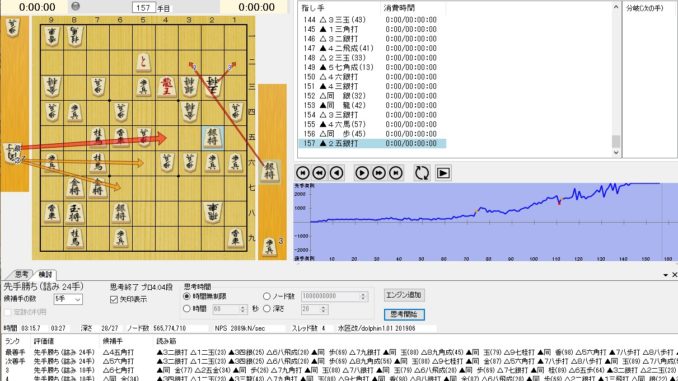Viewport: 678px width, 381px height.
Task: Click the auto-play icon beside rotate button
Action: 443,173
